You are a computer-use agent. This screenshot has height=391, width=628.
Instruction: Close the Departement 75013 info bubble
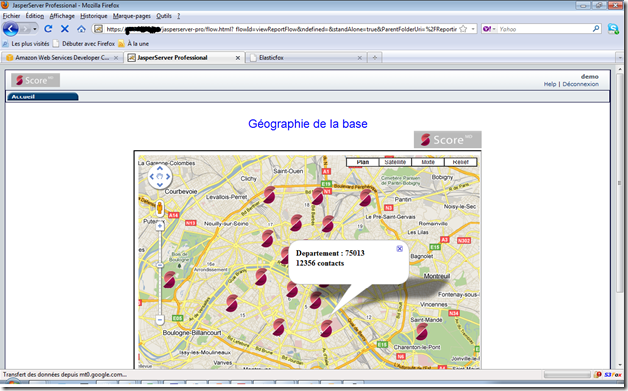pos(399,249)
